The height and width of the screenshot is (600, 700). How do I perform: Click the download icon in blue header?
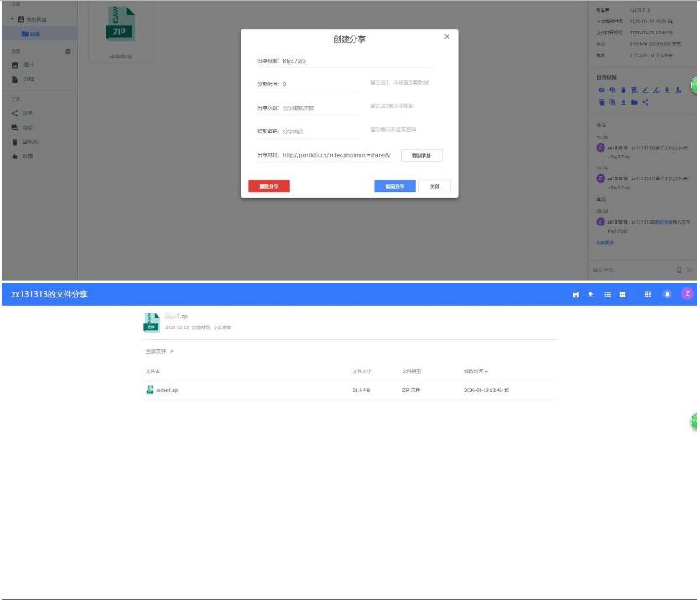pos(590,294)
